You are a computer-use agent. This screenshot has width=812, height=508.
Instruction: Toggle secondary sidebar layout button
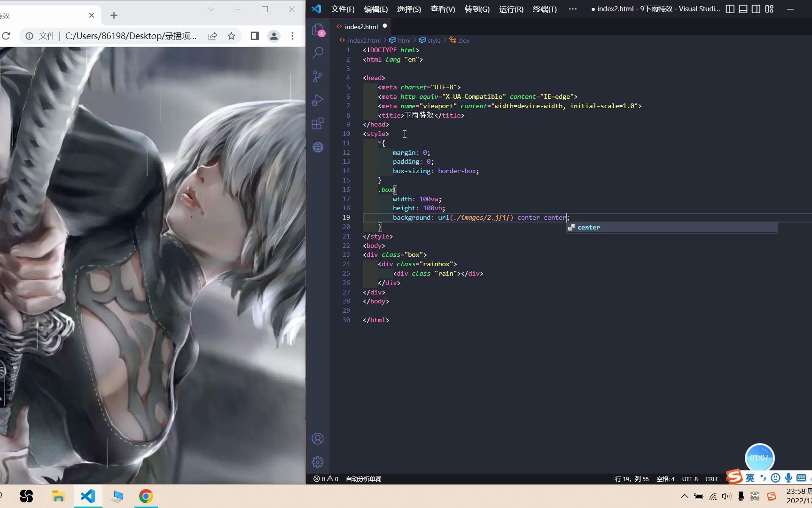tap(756, 9)
